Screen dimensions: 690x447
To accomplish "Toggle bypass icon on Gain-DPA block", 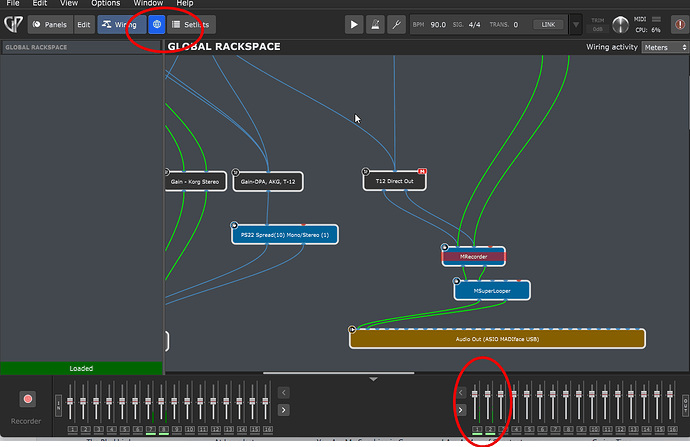I will 235,172.
